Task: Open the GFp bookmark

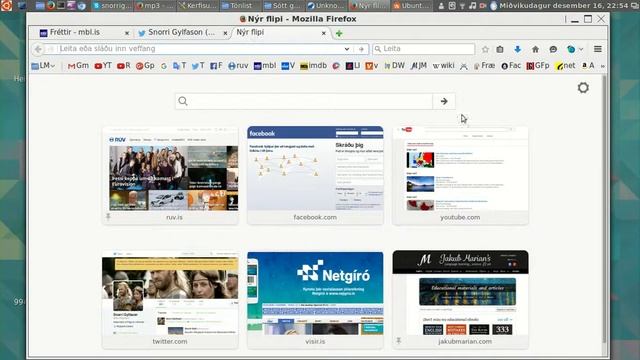Action: 538,66
